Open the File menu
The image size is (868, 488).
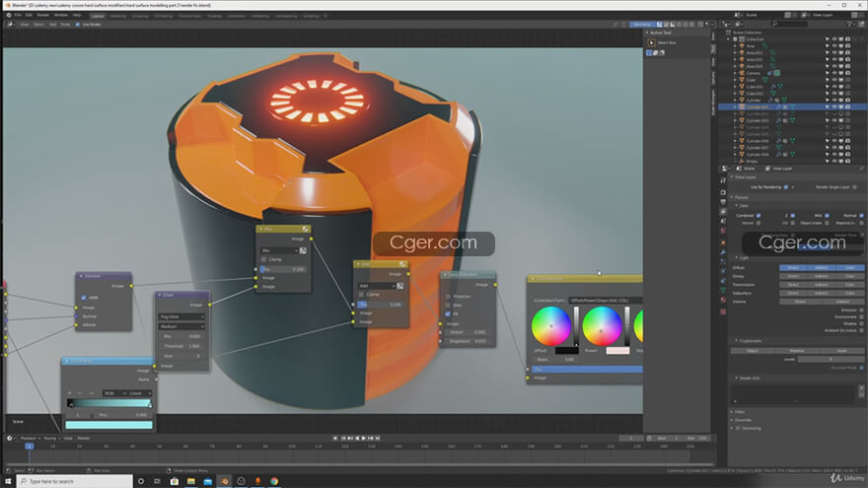click(x=18, y=16)
